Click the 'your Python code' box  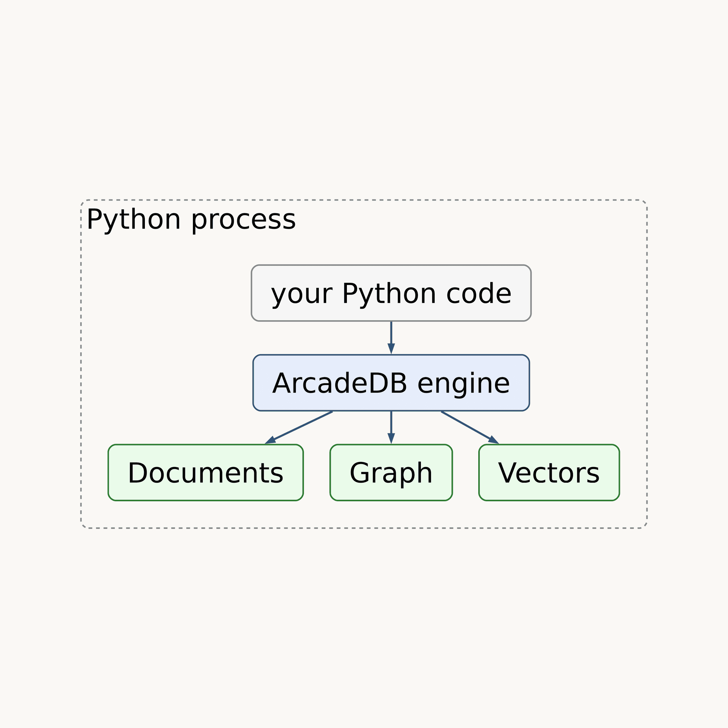click(x=391, y=293)
